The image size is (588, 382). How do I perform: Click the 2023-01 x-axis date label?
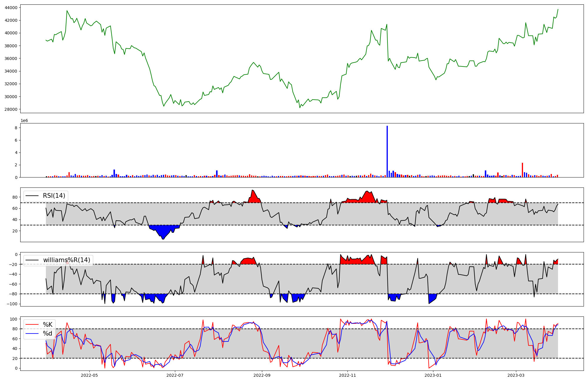pos(433,375)
